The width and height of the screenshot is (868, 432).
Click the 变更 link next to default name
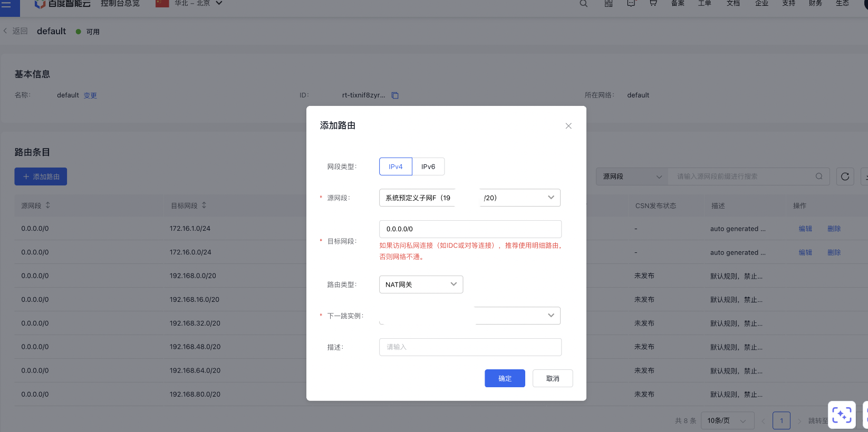click(x=90, y=95)
